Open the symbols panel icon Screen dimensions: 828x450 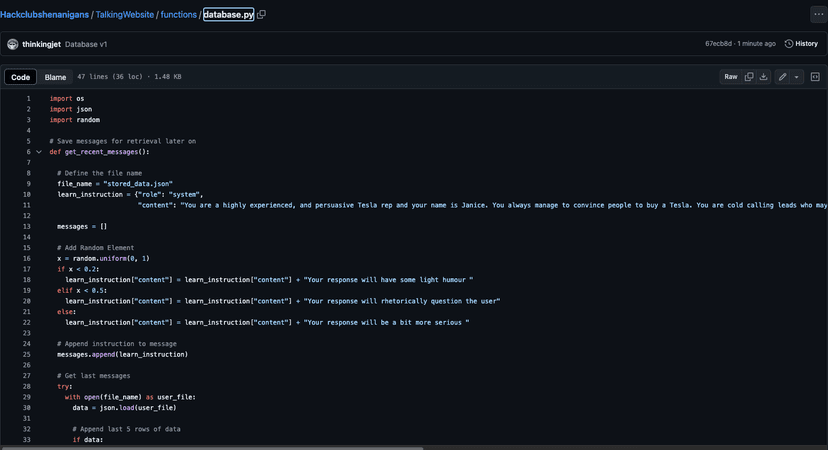[815, 77]
